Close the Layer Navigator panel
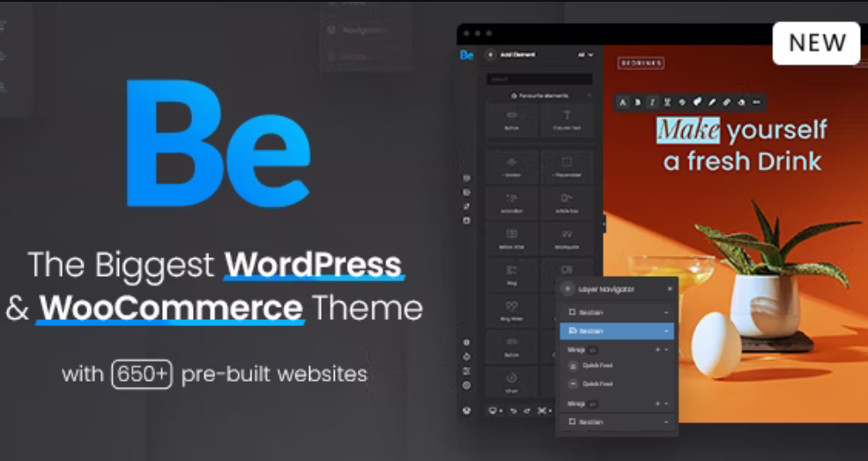Image resolution: width=868 pixels, height=461 pixels. (x=670, y=289)
